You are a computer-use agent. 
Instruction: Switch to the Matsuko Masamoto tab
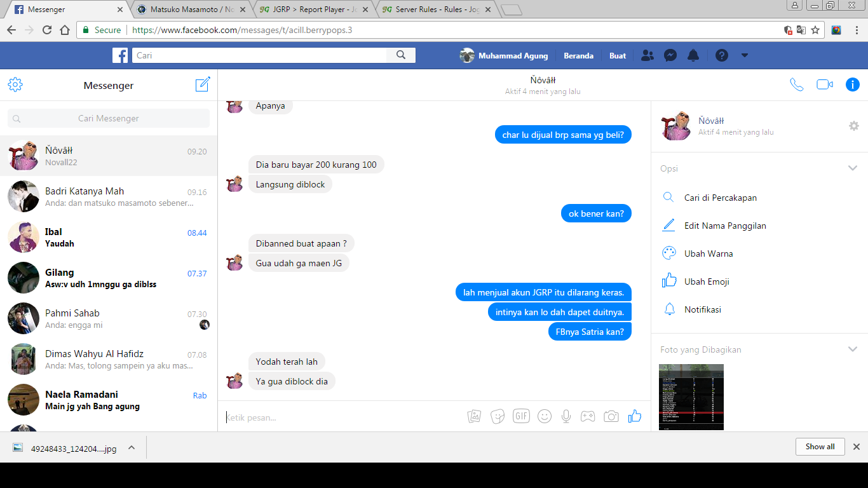(191, 10)
